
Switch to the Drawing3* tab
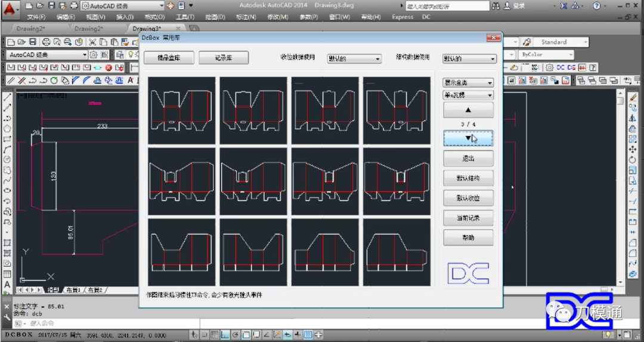click(x=147, y=29)
